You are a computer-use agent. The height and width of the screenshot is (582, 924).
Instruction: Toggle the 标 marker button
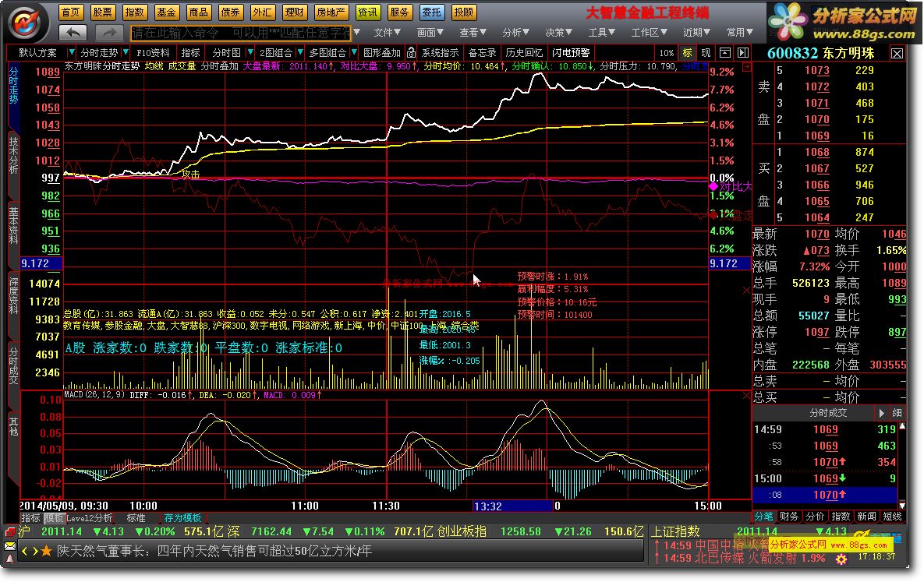tap(687, 53)
